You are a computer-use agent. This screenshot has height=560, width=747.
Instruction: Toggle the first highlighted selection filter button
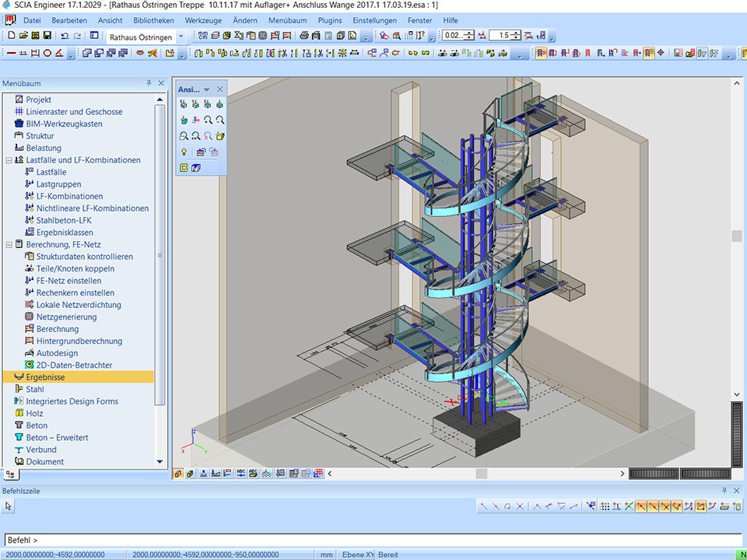(x=541, y=54)
